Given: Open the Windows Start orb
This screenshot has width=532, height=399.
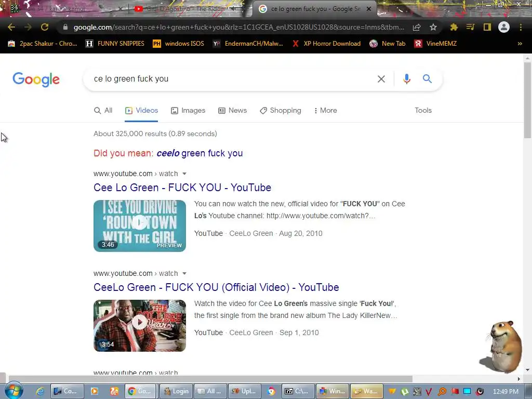Looking at the screenshot, I should [x=14, y=391].
